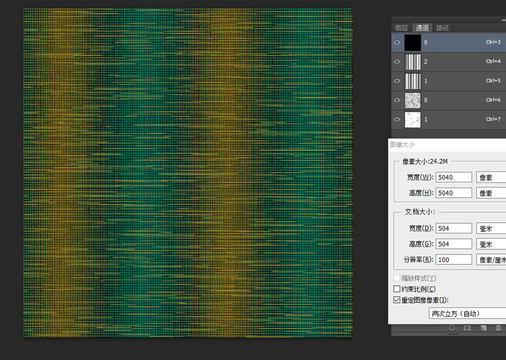Screen dimensions: 506x360
Task: Switch to 图层 layers tab
Action: (401, 28)
